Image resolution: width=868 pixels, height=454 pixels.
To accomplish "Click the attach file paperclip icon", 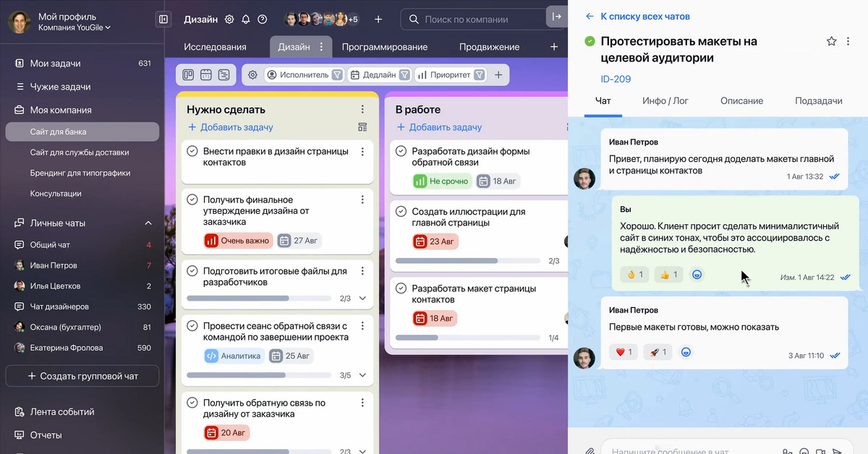I will (590, 450).
